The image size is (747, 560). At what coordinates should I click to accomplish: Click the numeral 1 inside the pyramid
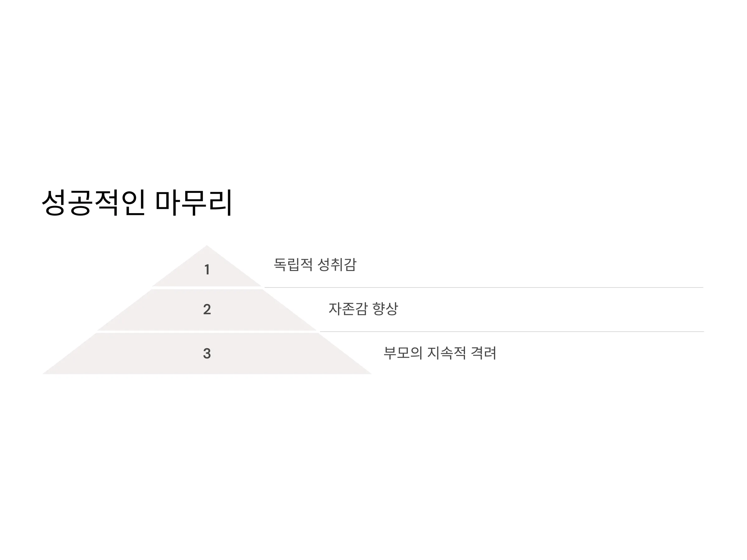[x=207, y=270]
